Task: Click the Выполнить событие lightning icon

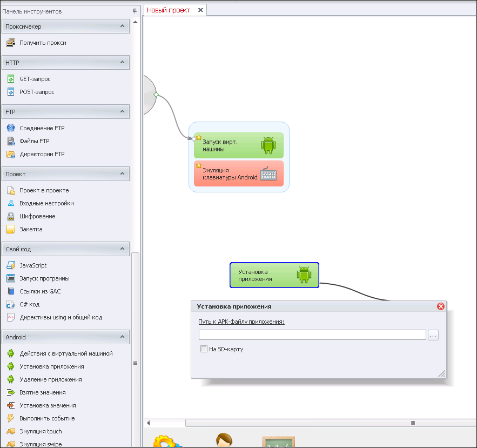Action: 11,418
